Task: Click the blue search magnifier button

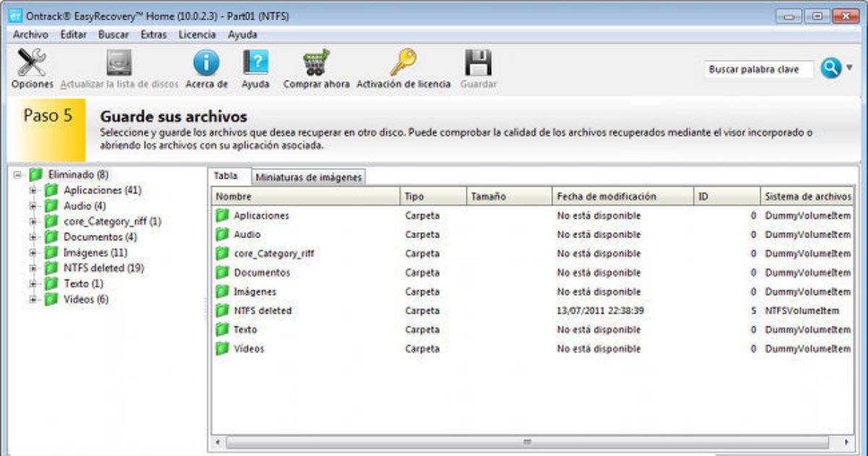Action: (x=831, y=68)
